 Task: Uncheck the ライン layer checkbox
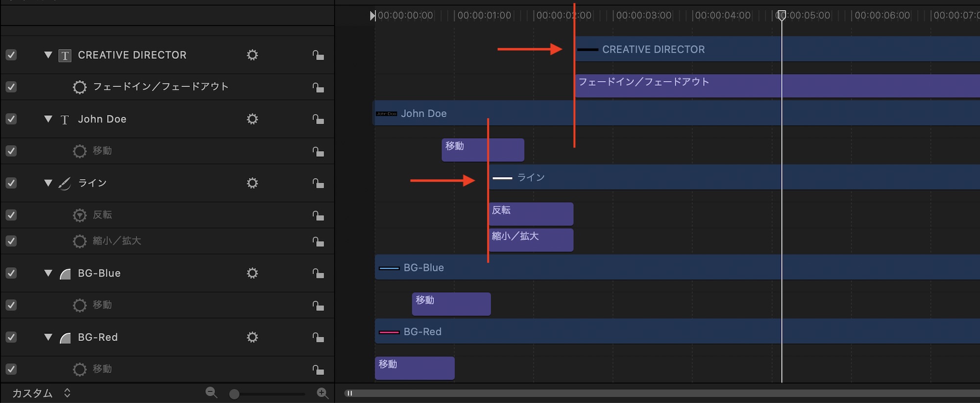pyautogui.click(x=11, y=183)
